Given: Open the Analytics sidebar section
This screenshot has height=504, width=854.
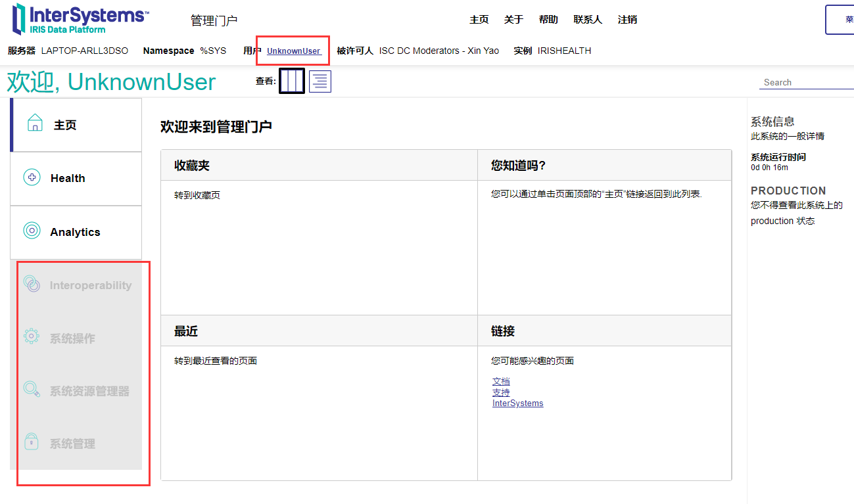Looking at the screenshot, I should [x=76, y=232].
